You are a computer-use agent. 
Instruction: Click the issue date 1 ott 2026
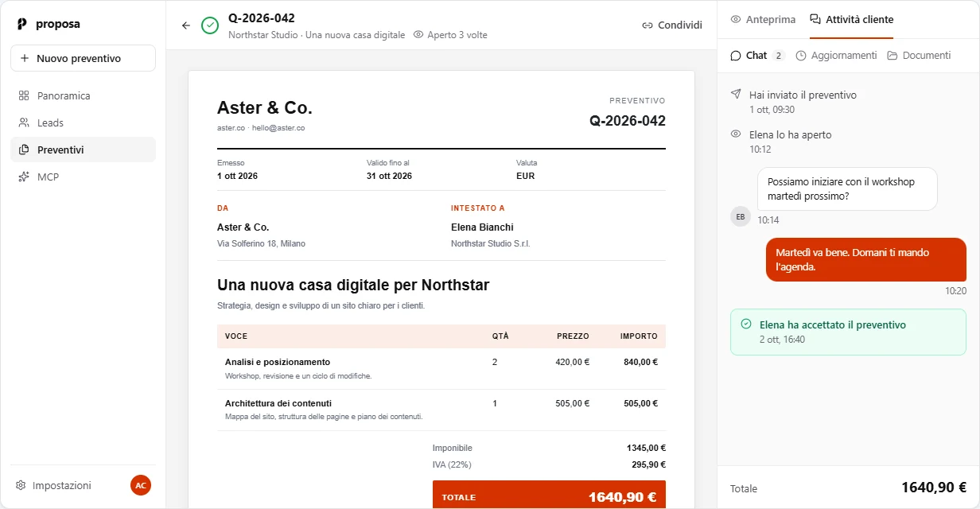pyautogui.click(x=238, y=176)
